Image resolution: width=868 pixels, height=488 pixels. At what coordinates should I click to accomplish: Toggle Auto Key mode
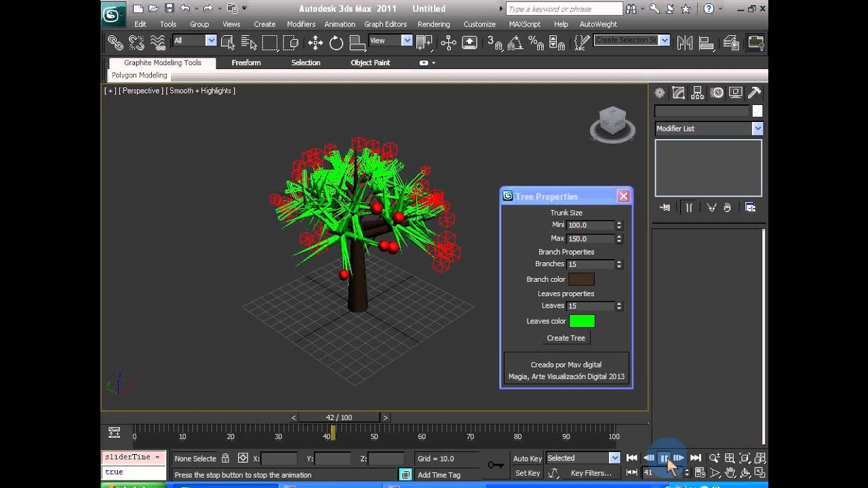pos(527,459)
